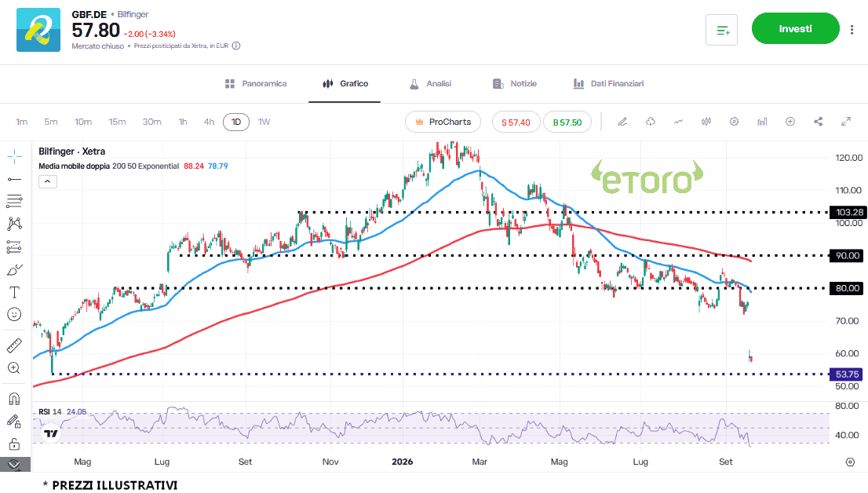Select the brush drawing tool
868x493 pixels.
(x=14, y=270)
